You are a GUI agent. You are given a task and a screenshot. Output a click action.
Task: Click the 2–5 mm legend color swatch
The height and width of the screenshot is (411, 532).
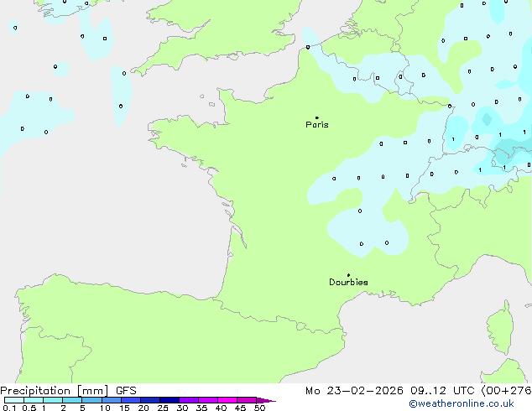[72, 400]
